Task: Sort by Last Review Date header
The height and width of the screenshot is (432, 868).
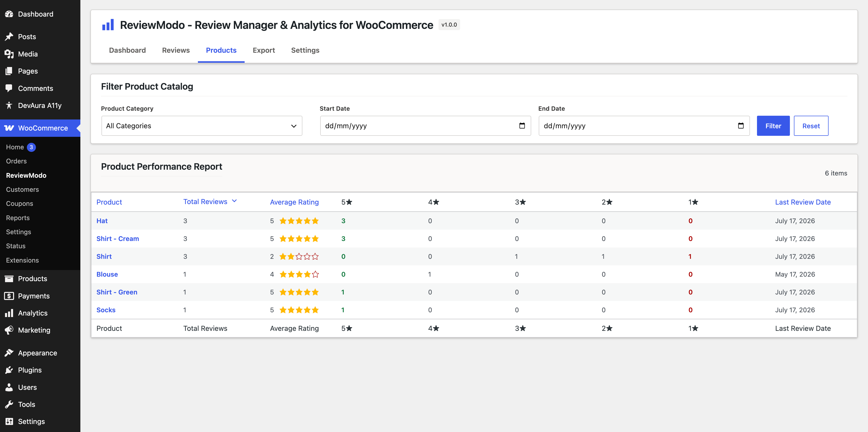Action: (x=803, y=202)
